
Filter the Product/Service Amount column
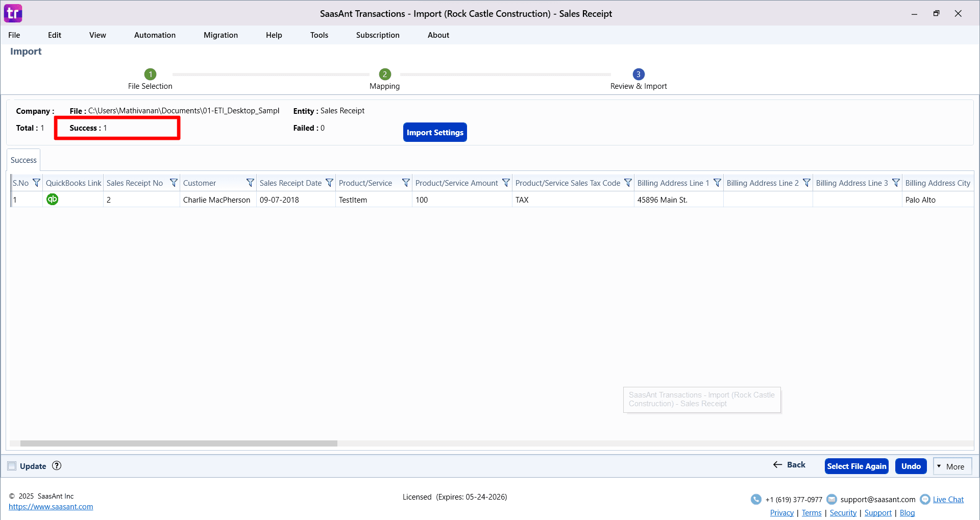click(506, 183)
